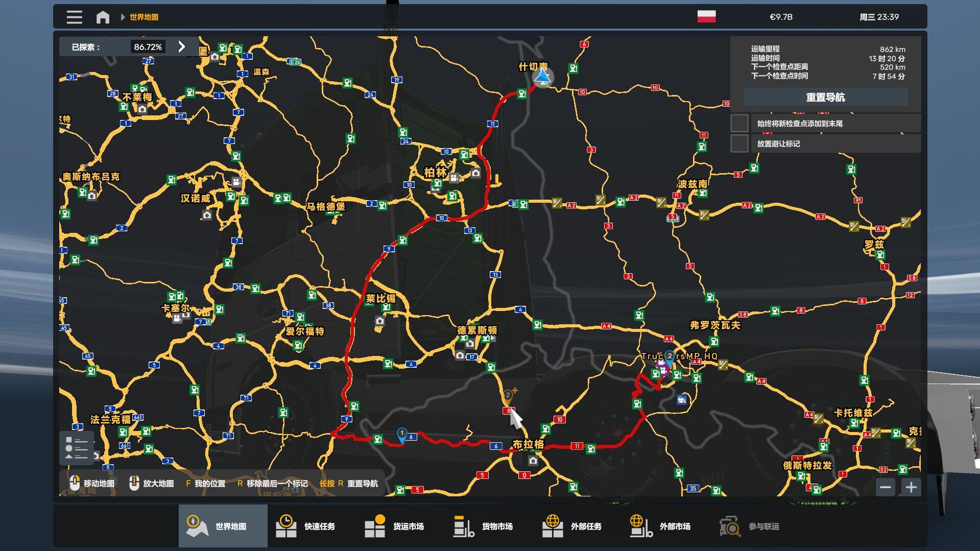Image resolution: width=980 pixels, height=551 pixels.
Task: Tick the 放置避让标记 checkbox
Action: 739,143
